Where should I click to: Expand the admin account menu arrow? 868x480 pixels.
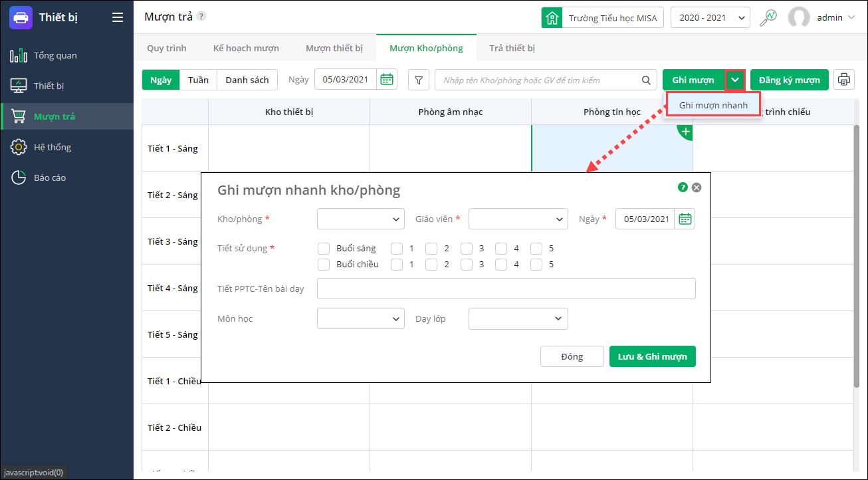851,18
